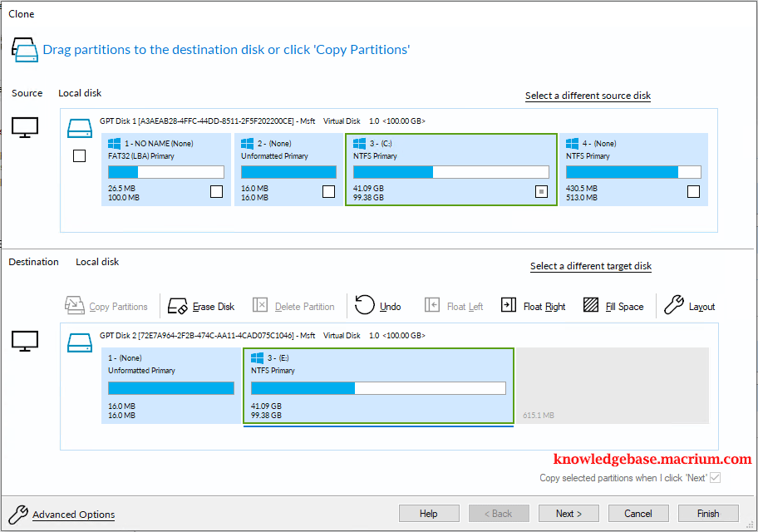Click usage bar of destination 16.0 MB partition
The height and width of the screenshot is (532, 758).
coord(171,388)
